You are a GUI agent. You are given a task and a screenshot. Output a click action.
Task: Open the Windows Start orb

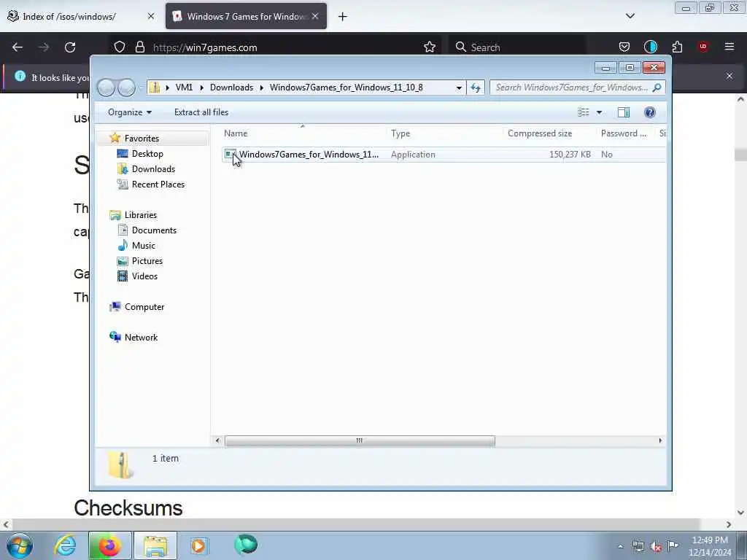click(20, 545)
